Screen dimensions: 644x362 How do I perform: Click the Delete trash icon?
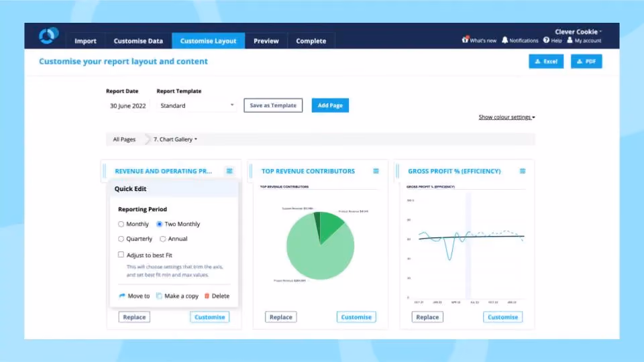tap(207, 296)
